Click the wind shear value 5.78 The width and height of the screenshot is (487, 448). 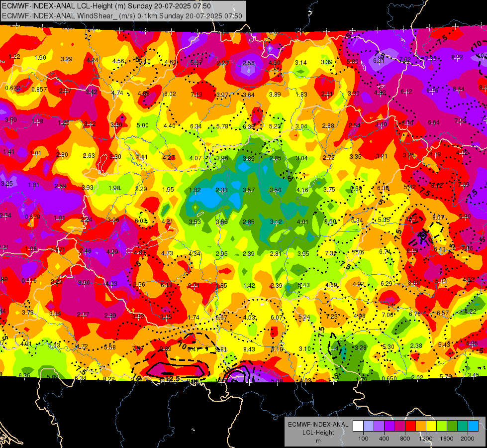click(x=222, y=126)
